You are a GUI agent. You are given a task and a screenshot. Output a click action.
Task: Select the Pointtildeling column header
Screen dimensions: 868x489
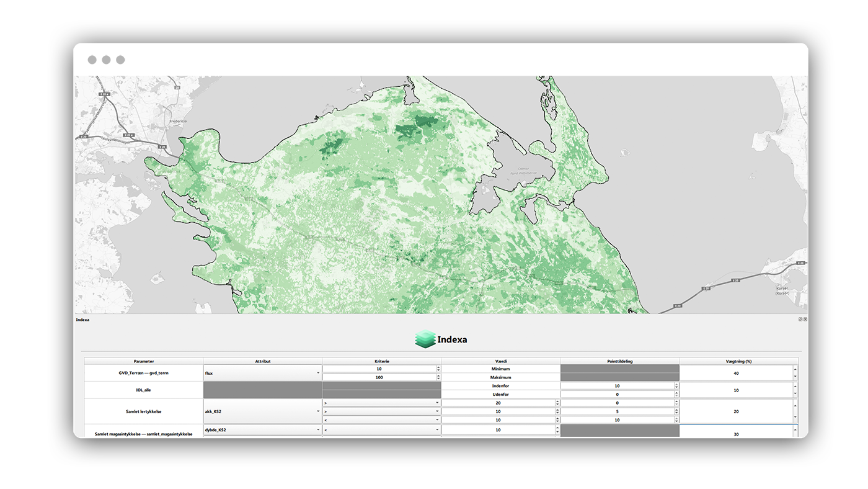619,361
